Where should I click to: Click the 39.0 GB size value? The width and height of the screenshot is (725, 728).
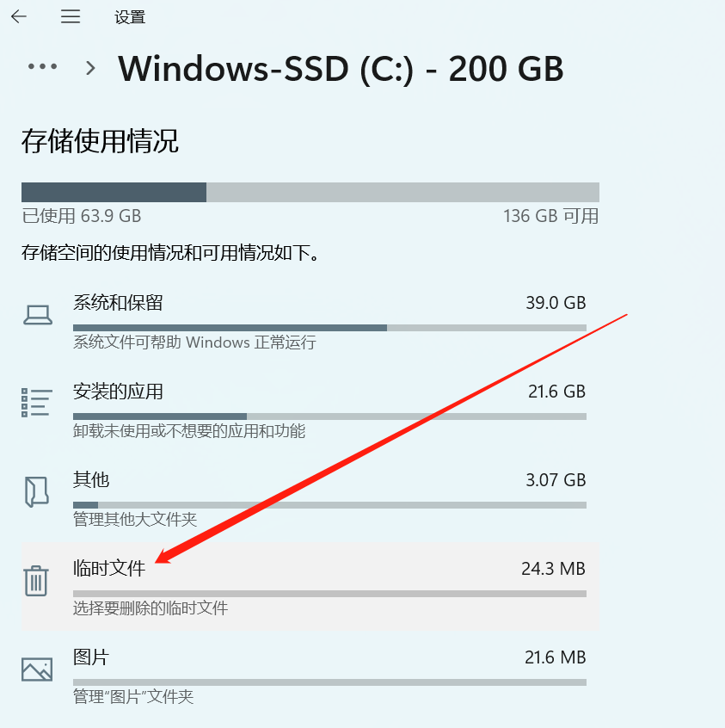[556, 303]
